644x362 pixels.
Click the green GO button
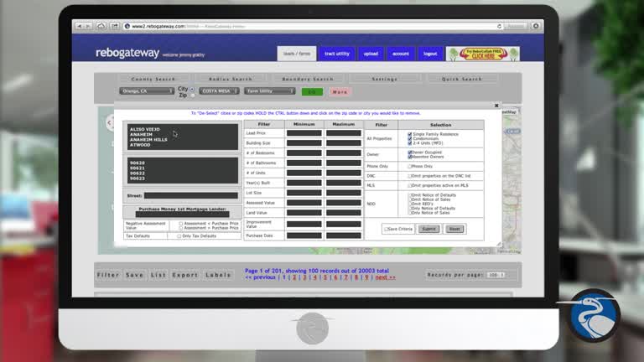[312, 92]
